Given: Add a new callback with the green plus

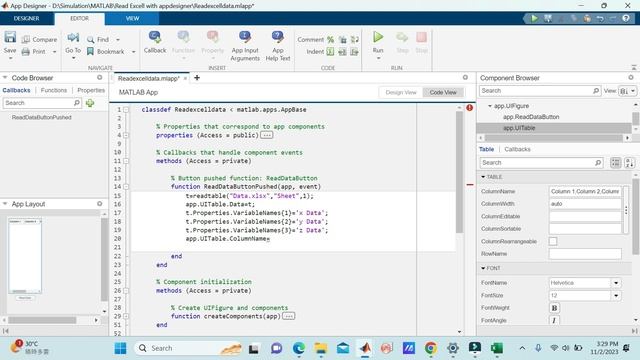Looking at the screenshot, I should coord(90,103).
